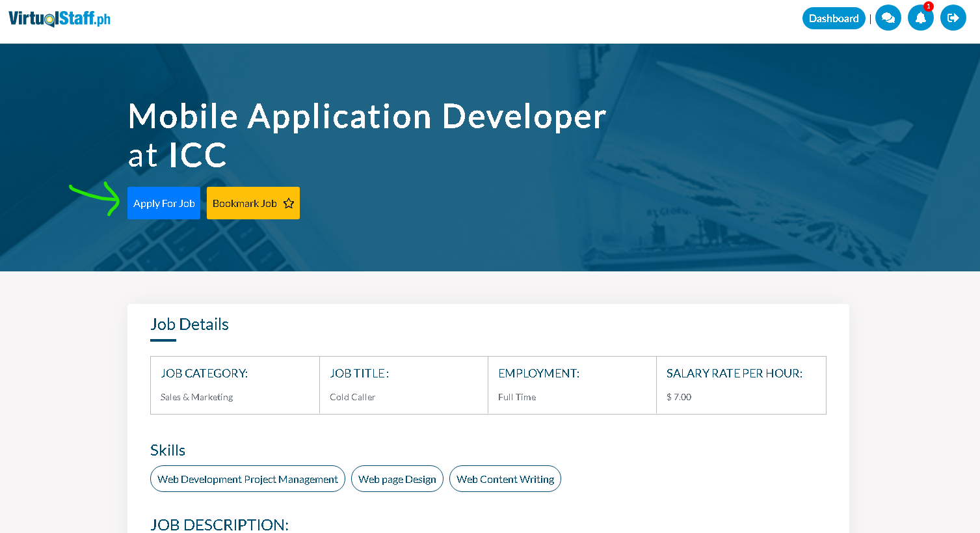
Task: Select the Web Content Writing skill tag
Action: coord(505,479)
